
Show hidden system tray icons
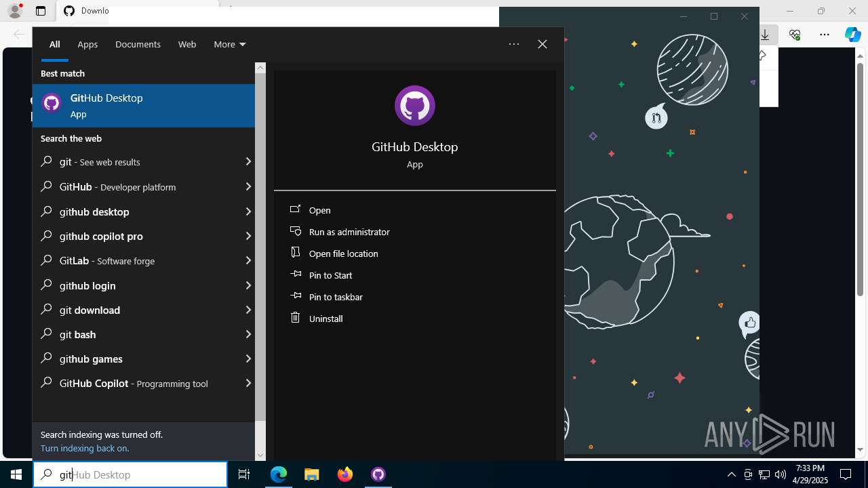coord(731,474)
